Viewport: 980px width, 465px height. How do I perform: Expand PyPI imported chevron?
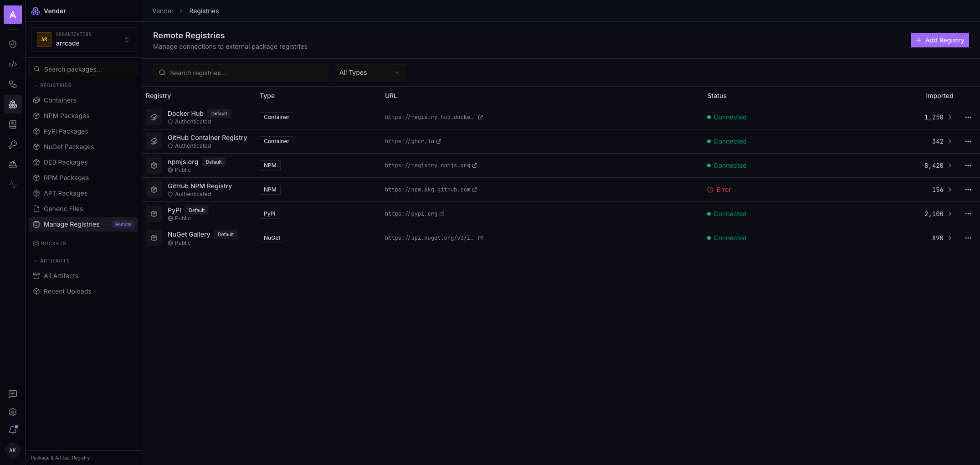point(950,214)
